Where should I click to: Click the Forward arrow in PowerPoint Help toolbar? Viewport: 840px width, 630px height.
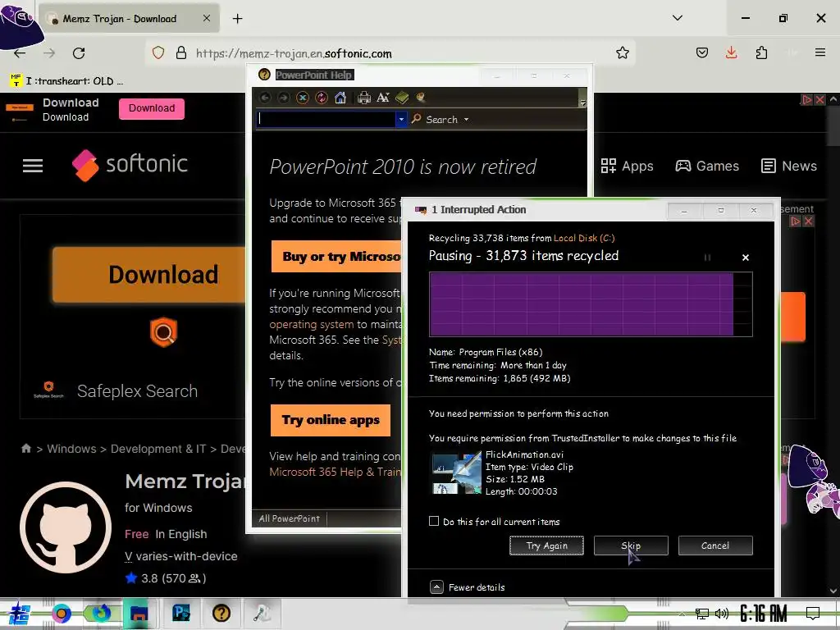[x=284, y=98]
